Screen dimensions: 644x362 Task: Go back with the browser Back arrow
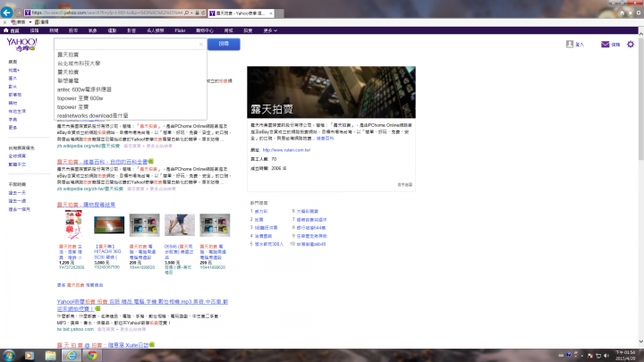coord(6,13)
